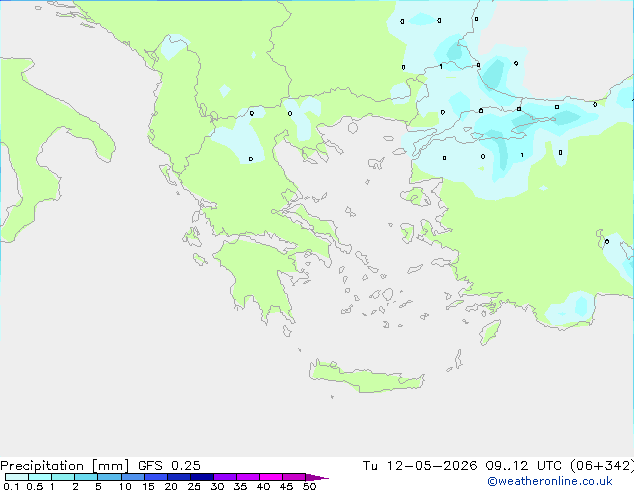Click the legend swatch between 2 and 5
The height and width of the screenshot is (490, 634).
[86, 477]
